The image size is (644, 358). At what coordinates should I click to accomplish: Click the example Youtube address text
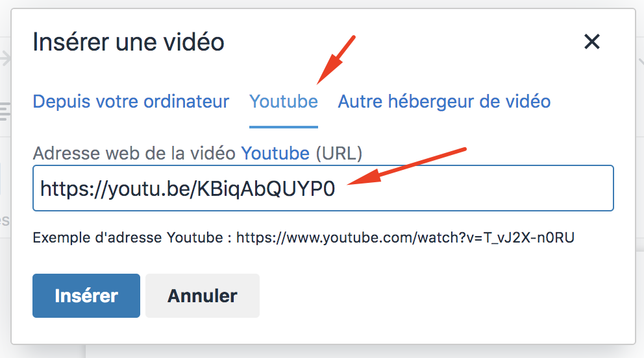(x=405, y=237)
